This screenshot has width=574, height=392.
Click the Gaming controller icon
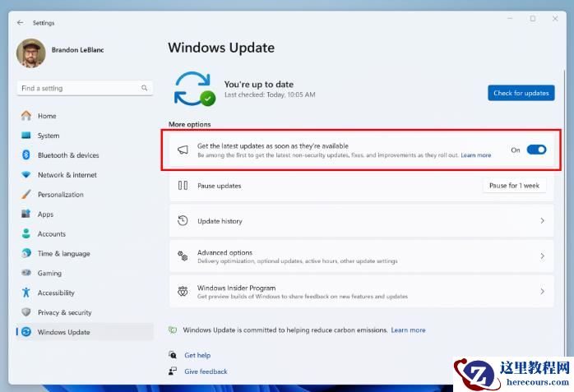(x=26, y=273)
